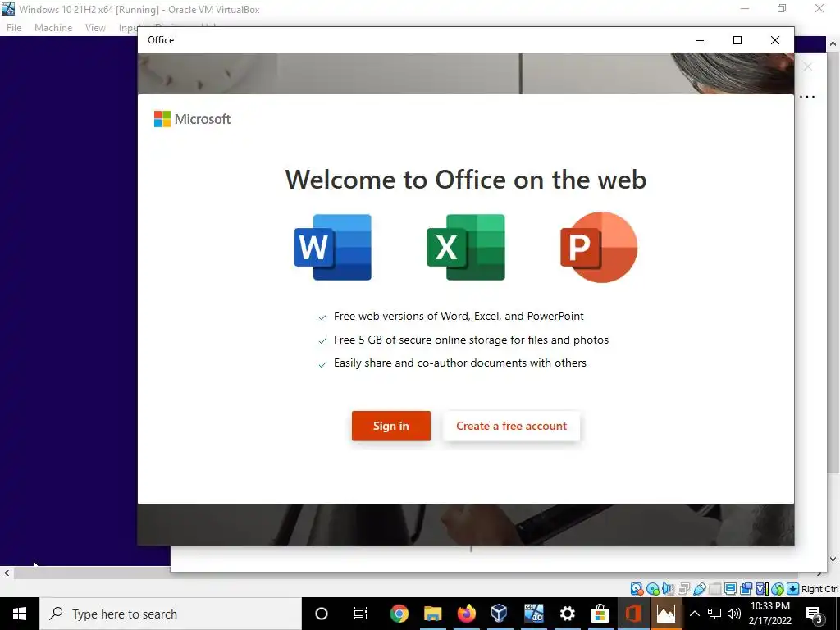Image resolution: width=840 pixels, height=630 pixels.
Task: Click the 'Free web versions of Word' line
Action: point(459,316)
